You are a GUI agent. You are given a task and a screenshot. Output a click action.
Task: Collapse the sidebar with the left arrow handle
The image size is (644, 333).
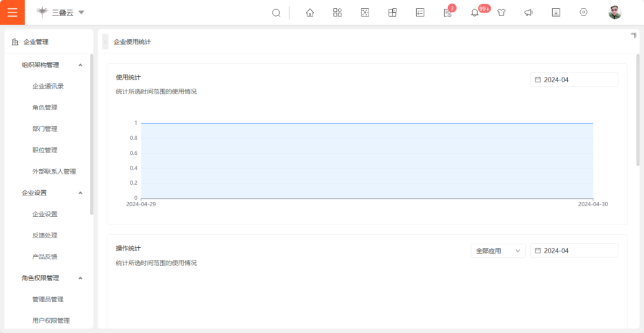click(105, 42)
